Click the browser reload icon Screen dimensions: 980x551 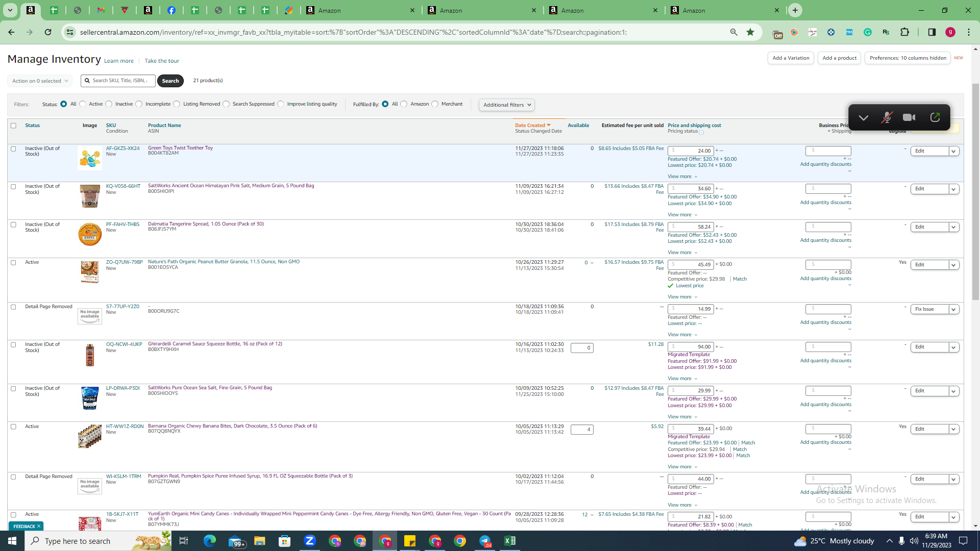(x=48, y=32)
